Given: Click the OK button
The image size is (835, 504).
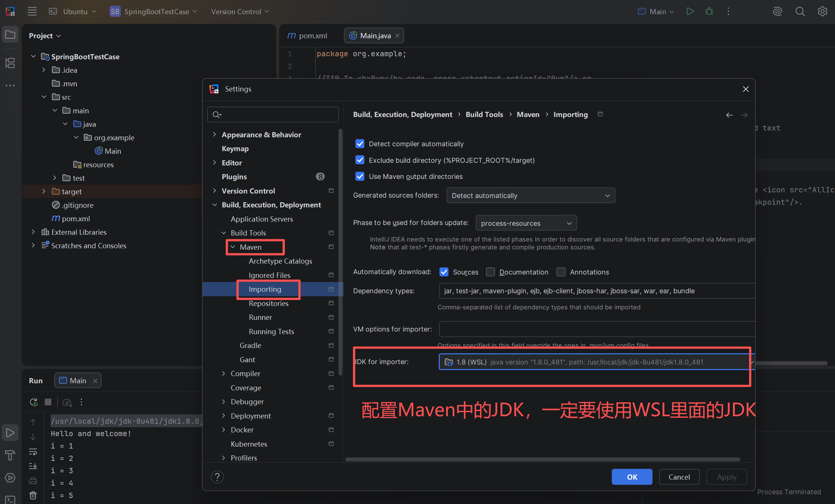Looking at the screenshot, I should click(x=632, y=477).
